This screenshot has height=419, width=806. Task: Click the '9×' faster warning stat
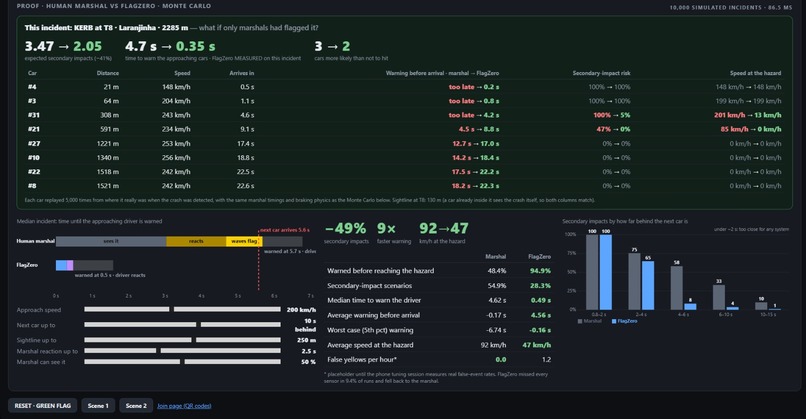pos(386,228)
